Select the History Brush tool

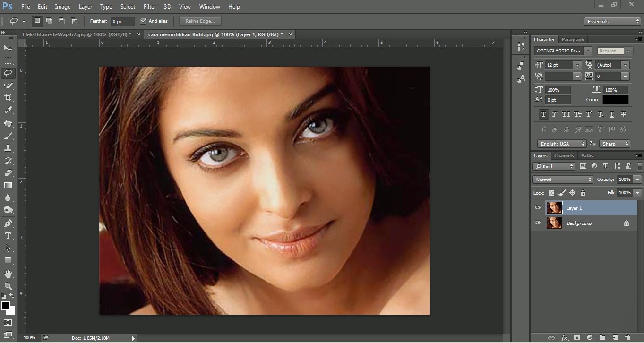pyautogui.click(x=8, y=161)
